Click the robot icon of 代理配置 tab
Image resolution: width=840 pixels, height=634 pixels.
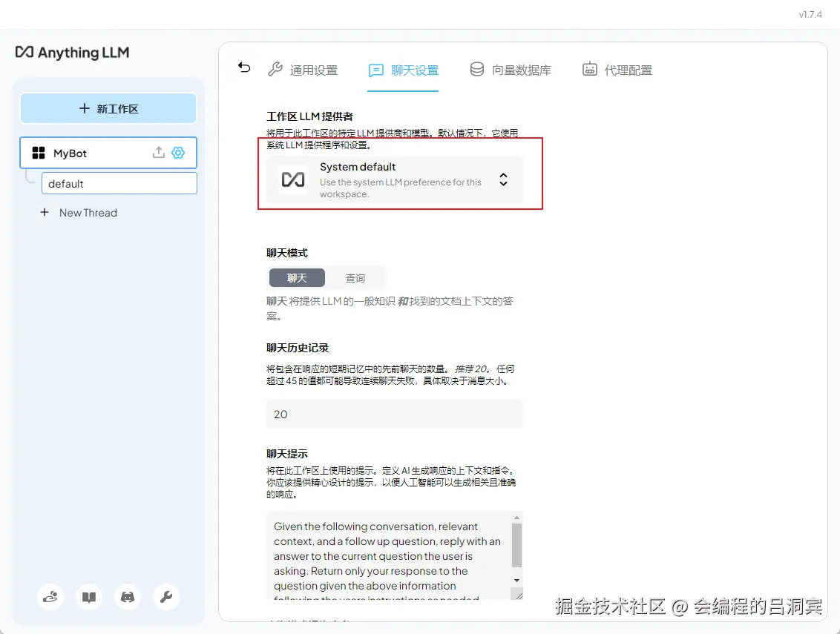click(590, 69)
